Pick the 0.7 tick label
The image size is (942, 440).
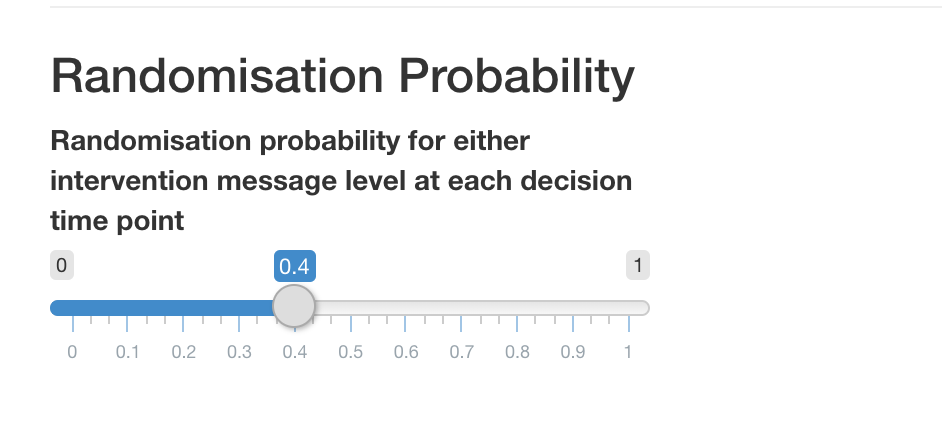[x=461, y=353]
